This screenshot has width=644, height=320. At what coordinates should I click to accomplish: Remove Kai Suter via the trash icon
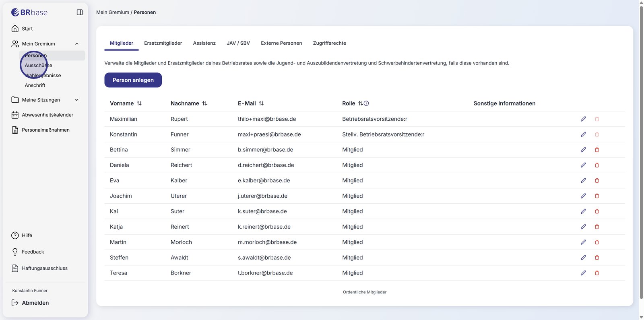point(597,211)
